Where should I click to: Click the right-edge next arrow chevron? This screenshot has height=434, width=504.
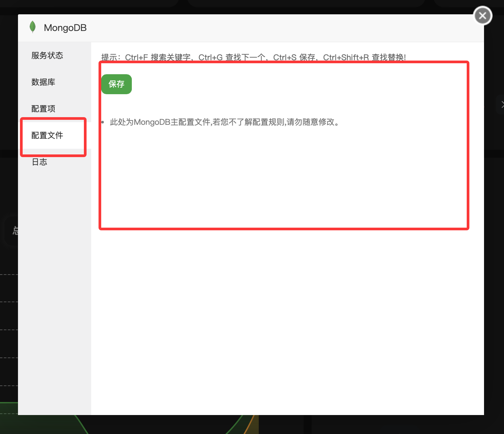(501, 104)
